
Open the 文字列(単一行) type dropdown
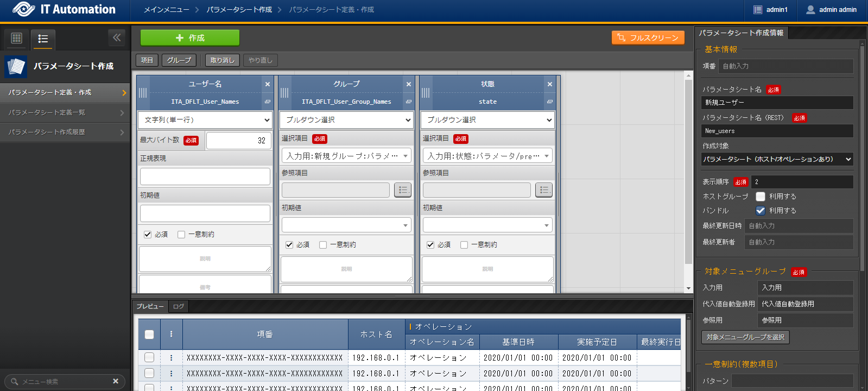(x=205, y=120)
